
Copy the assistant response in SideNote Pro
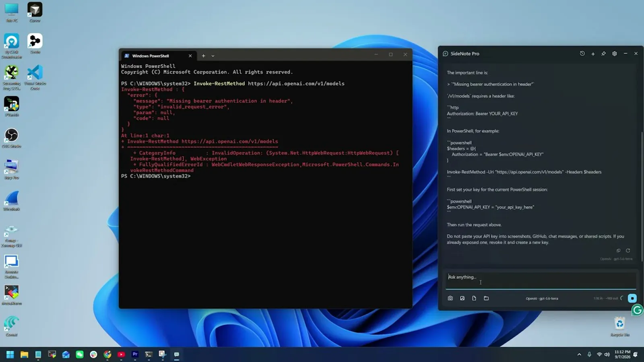[619, 251]
